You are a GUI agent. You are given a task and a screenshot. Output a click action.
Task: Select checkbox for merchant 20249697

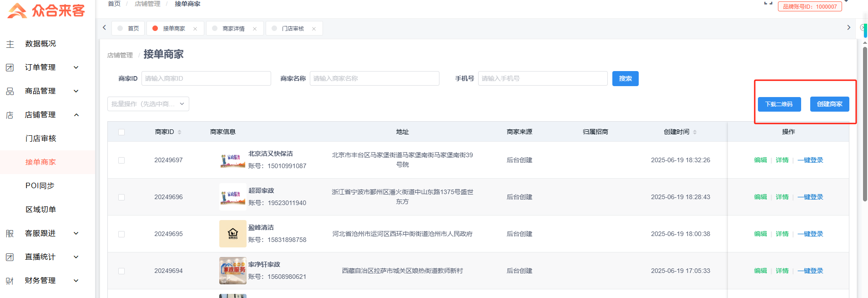tap(121, 160)
